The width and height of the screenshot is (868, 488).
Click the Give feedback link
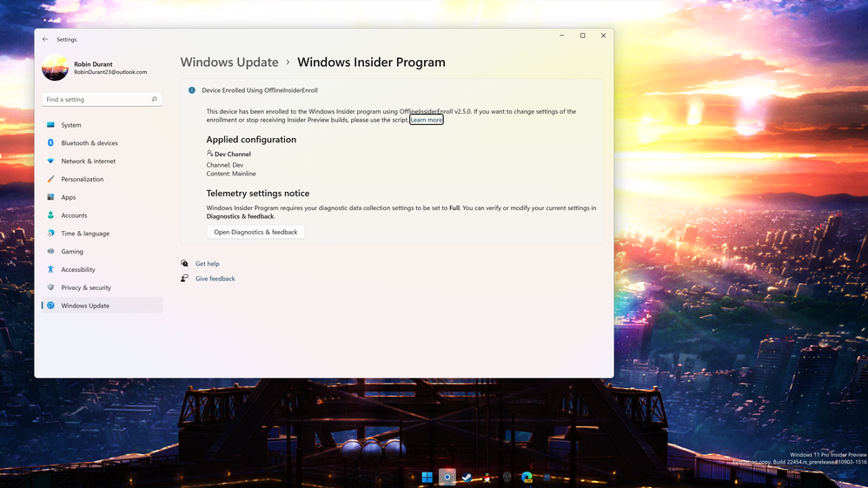coord(215,279)
